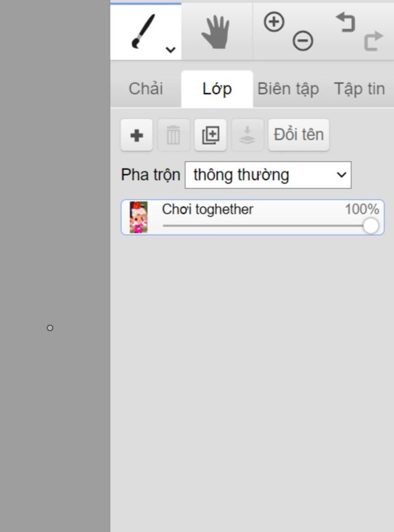Viewport: 394px width, 532px height.
Task: Select the Chơi toghether layer name
Action: [x=208, y=209]
